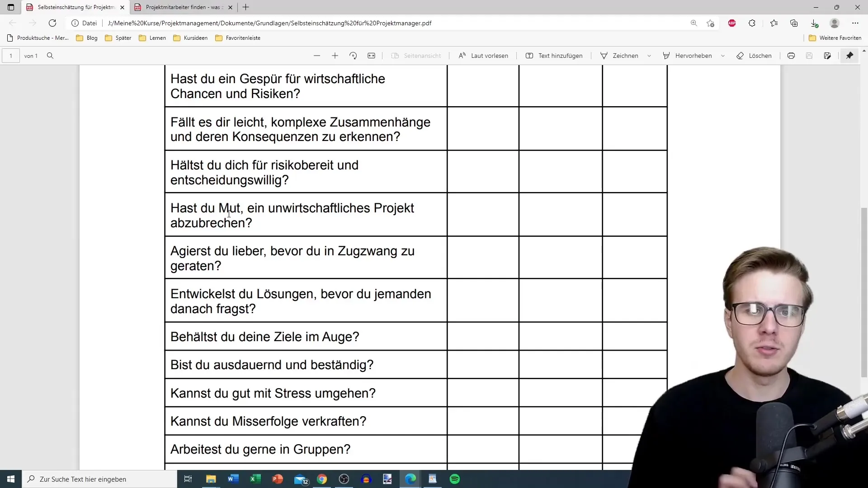Screen dimensions: 868x488
Task: Rotate the PDF page
Action: 353,56
